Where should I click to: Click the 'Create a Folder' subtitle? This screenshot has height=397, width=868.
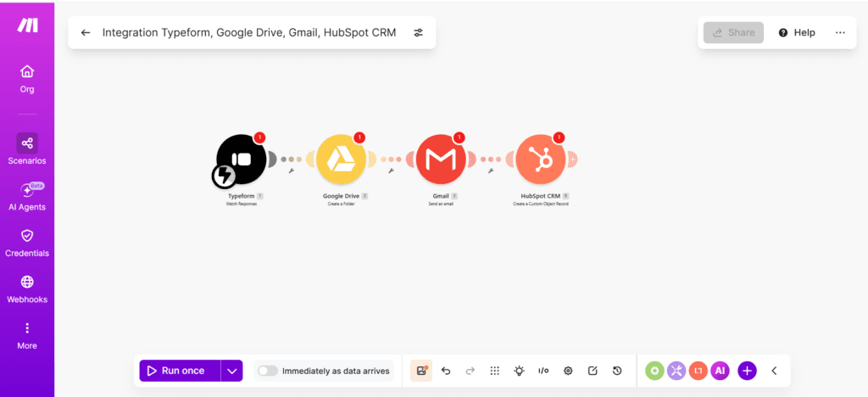click(x=341, y=204)
